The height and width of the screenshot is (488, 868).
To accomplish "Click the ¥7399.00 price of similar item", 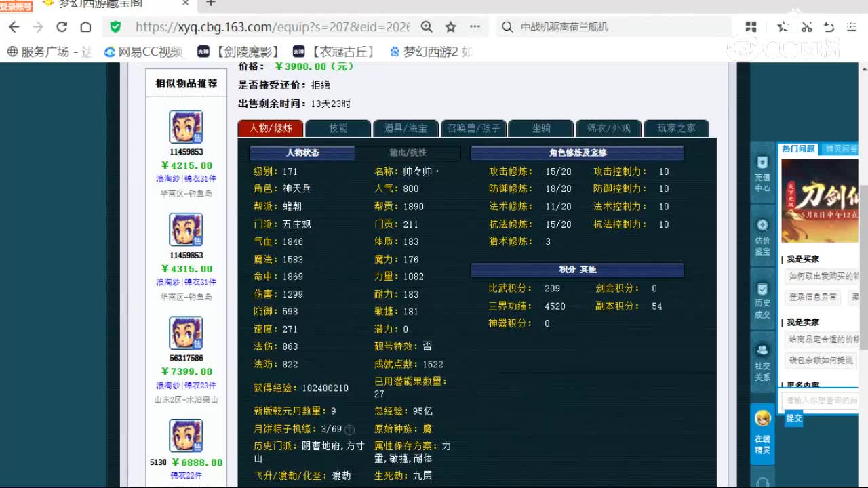I will tap(186, 371).
